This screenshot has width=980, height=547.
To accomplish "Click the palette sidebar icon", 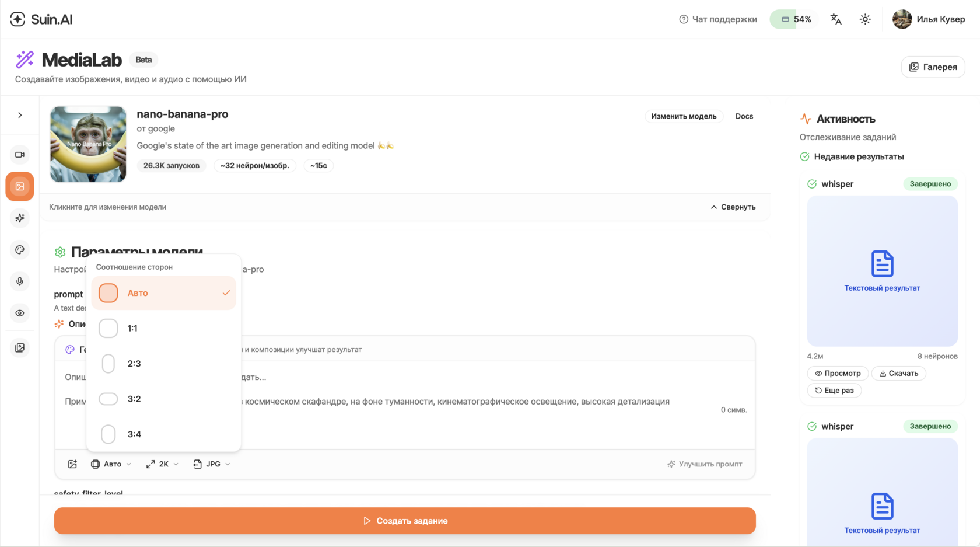I will (20, 250).
